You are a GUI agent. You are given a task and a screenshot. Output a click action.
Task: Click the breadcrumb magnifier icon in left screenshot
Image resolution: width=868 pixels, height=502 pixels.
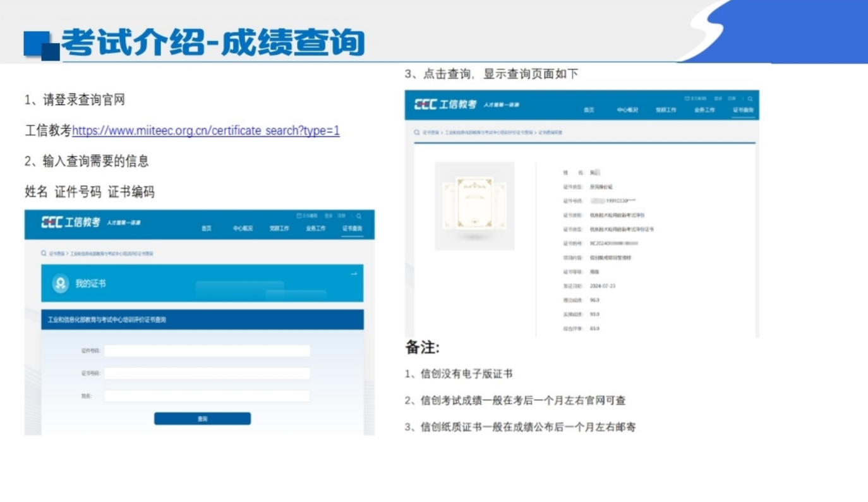(43, 254)
